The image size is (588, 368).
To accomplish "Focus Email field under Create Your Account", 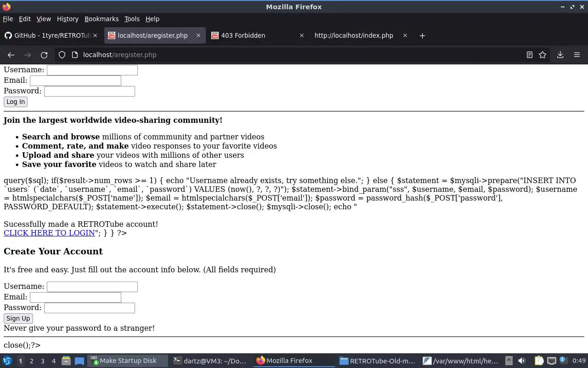I will 75,297.
